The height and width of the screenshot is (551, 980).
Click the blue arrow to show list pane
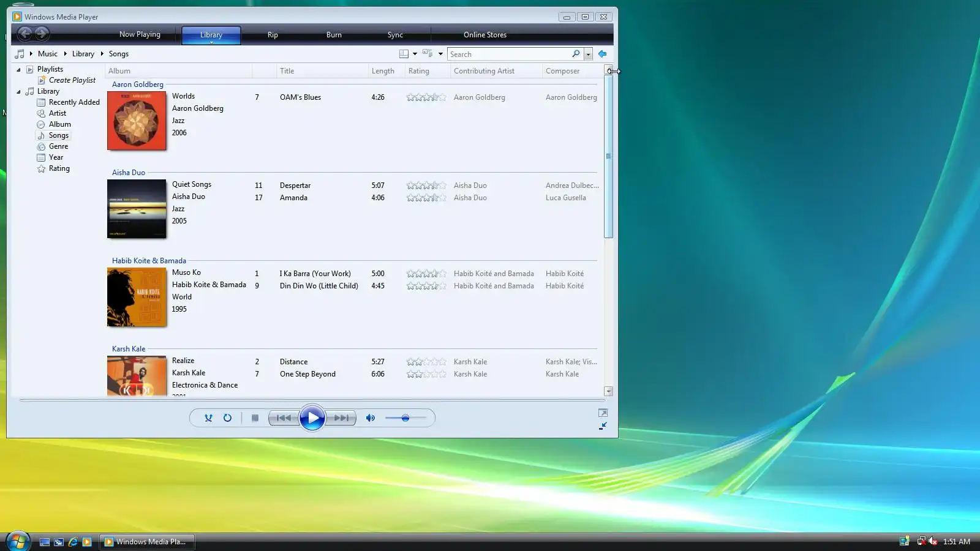pos(603,54)
